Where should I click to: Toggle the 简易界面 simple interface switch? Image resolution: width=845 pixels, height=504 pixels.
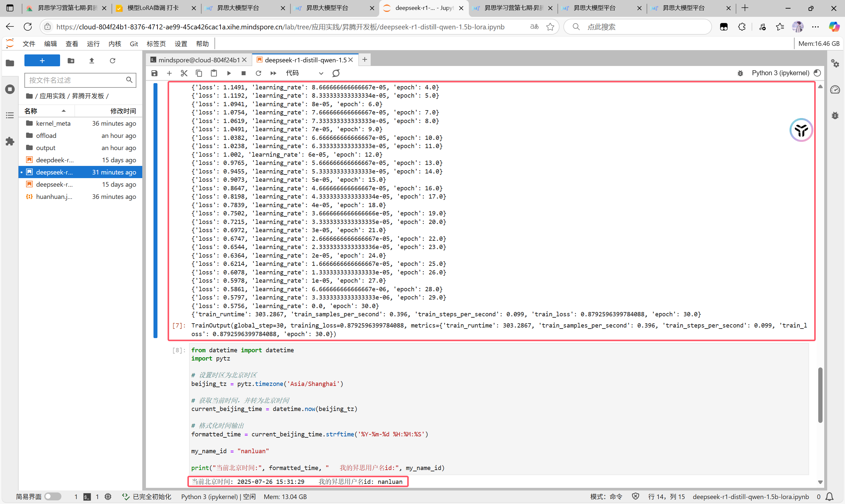pyautogui.click(x=53, y=496)
